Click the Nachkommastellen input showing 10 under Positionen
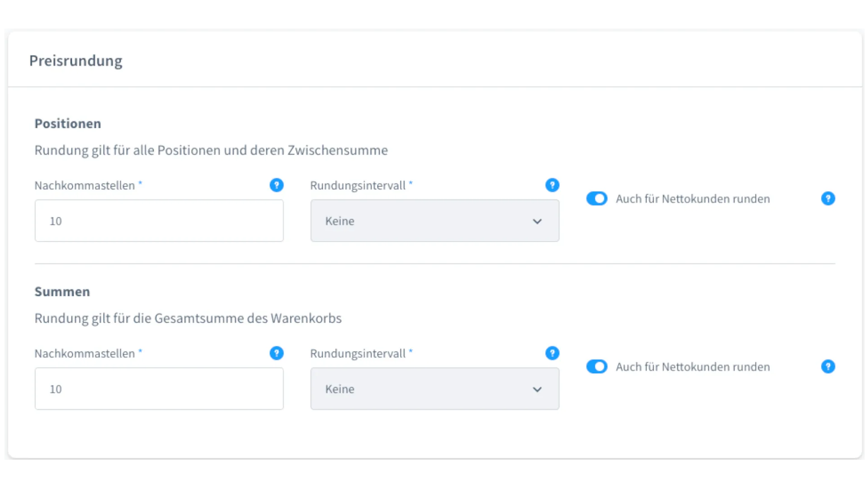Viewport: 868px width, 488px height. (x=159, y=221)
